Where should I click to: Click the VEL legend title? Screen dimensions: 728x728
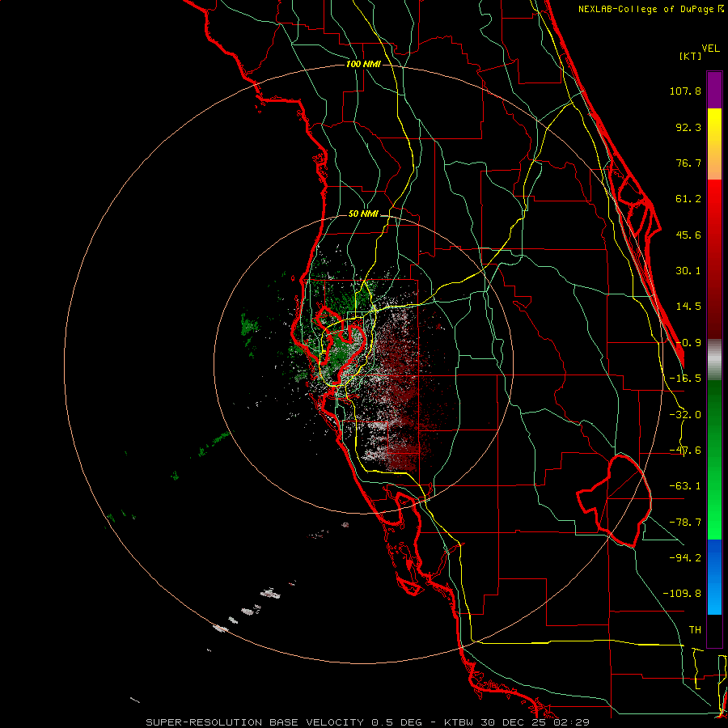tap(710, 49)
